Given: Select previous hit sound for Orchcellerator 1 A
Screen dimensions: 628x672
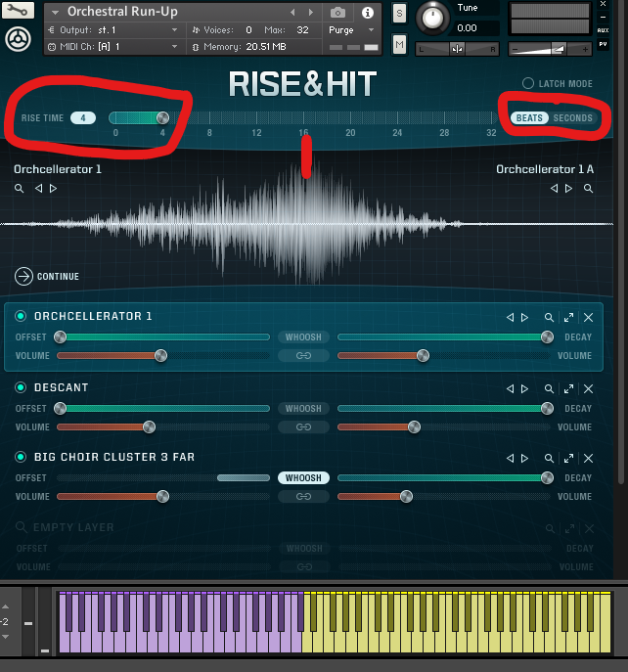Looking at the screenshot, I should 554,188.
